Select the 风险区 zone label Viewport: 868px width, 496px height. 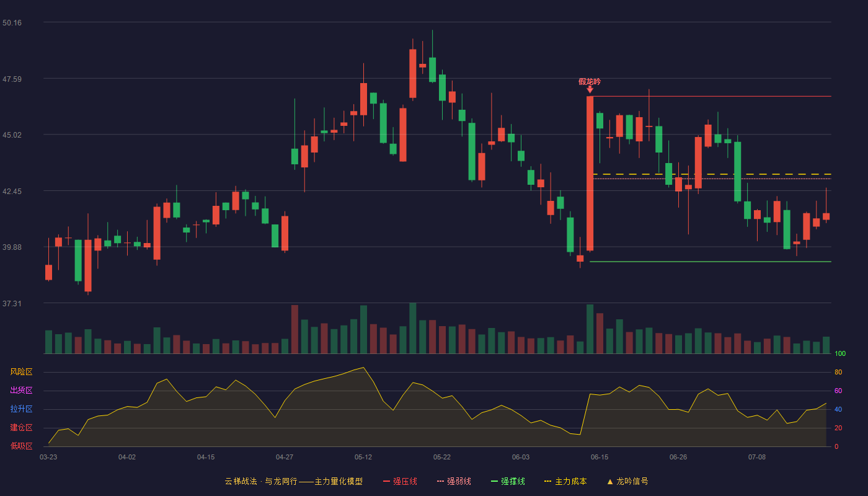pos(21,372)
